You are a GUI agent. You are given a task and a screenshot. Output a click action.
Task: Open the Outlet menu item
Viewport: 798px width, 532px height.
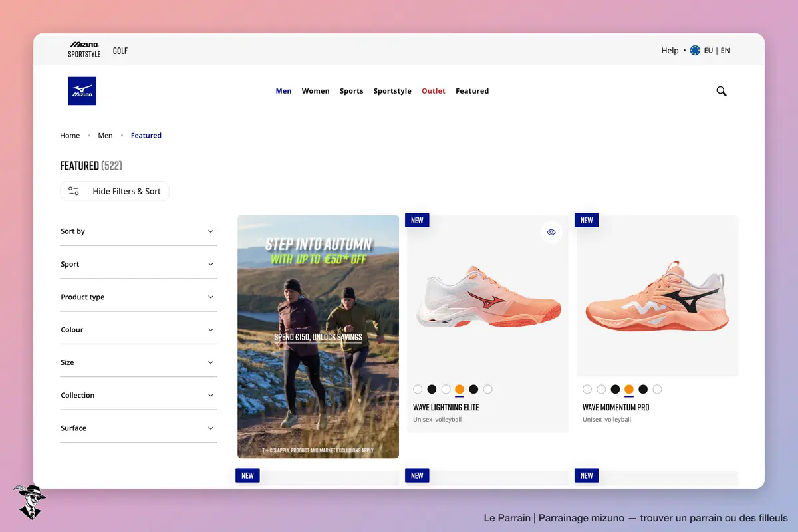(x=434, y=91)
